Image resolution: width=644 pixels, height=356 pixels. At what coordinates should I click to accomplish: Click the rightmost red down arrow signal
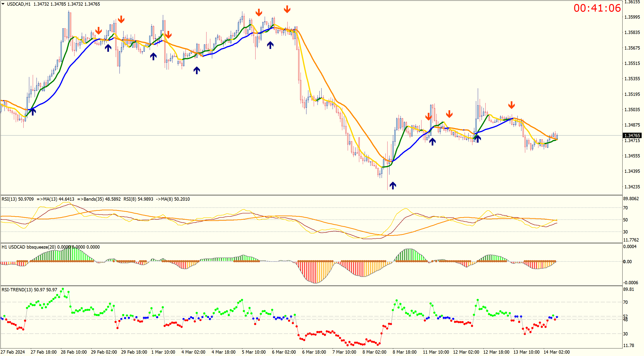coord(511,105)
